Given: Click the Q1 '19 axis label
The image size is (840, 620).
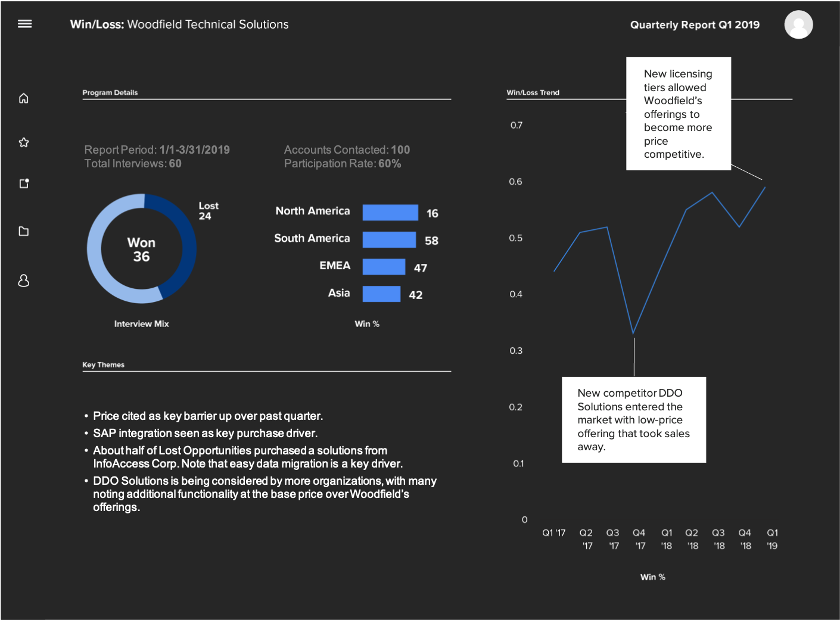Looking at the screenshot, I should pos(772,539).
